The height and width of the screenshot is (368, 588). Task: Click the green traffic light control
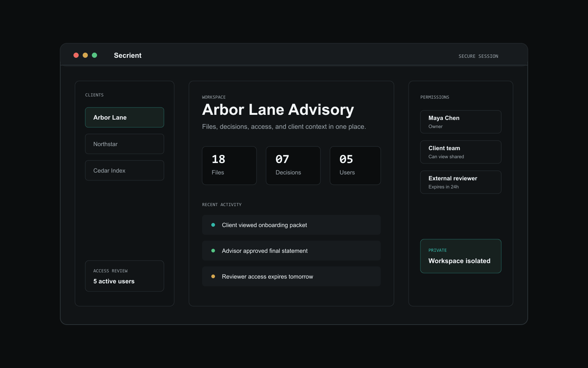coord(95,55)
